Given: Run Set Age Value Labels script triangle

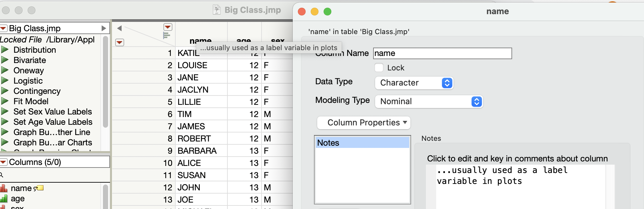Looking at the screenshot, I should click(x=5, y=122).
